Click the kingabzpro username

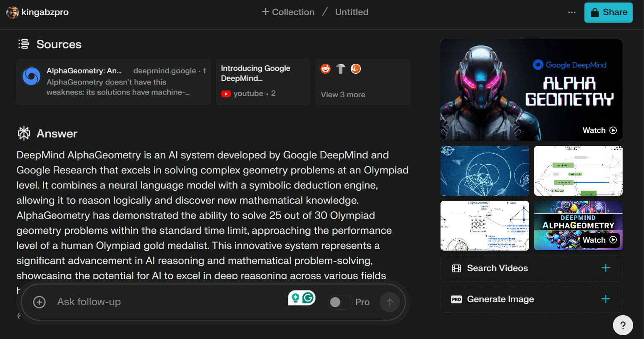(x=45, y=13)
